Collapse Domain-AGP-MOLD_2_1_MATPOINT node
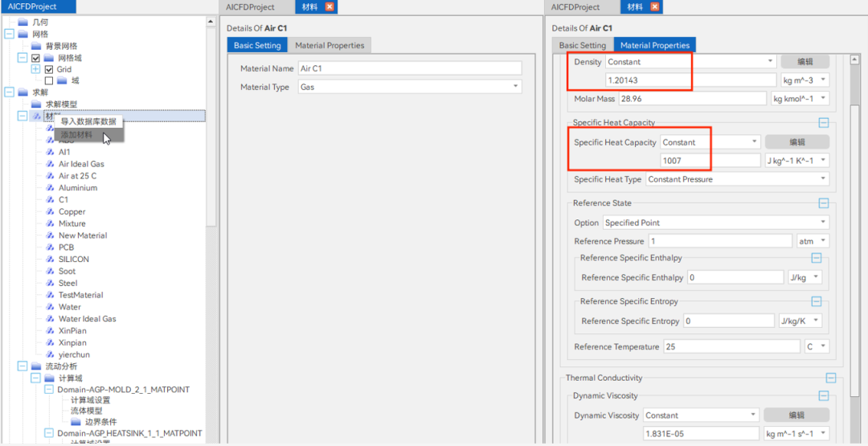Viewport: 868px width, 446px height. coord(49,390)
